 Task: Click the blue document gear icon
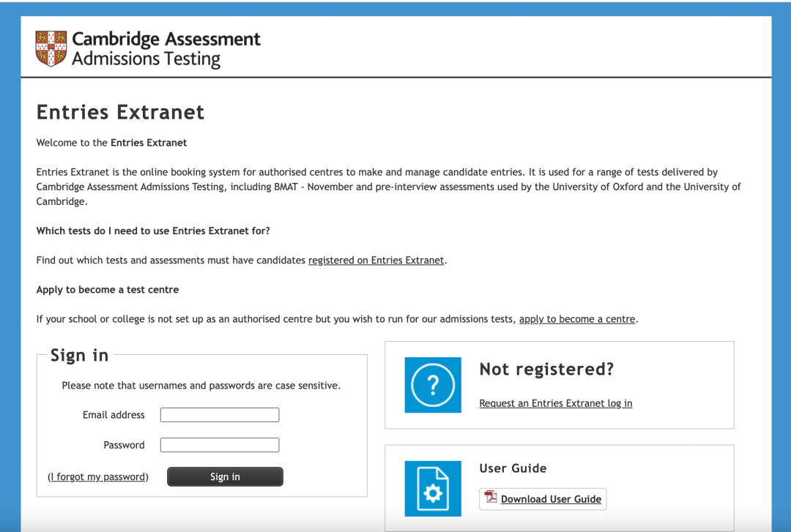click(433, 489)
